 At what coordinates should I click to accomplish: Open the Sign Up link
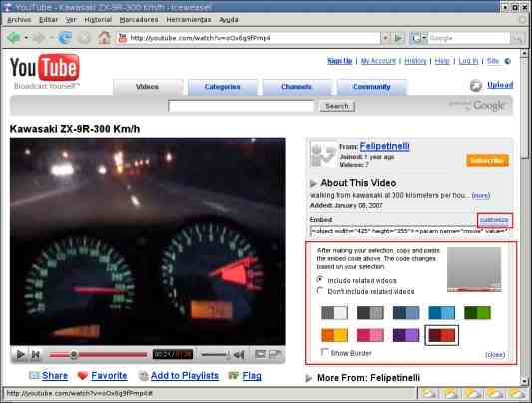point(340,61)
